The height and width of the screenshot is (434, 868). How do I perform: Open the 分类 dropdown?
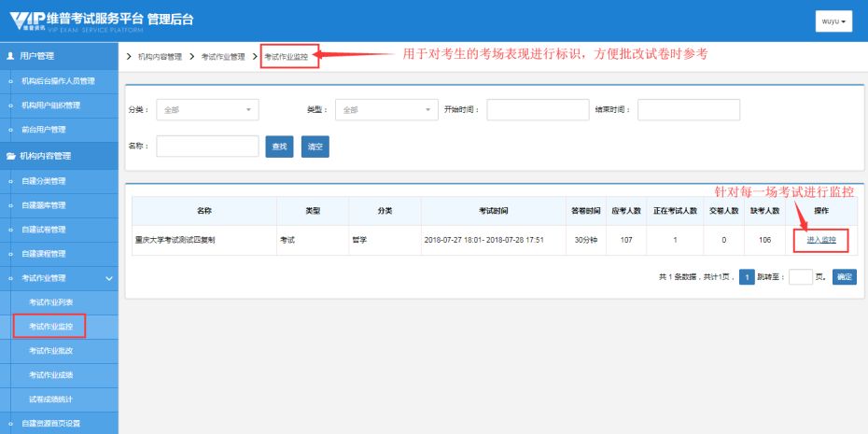(x=207, y=109)
